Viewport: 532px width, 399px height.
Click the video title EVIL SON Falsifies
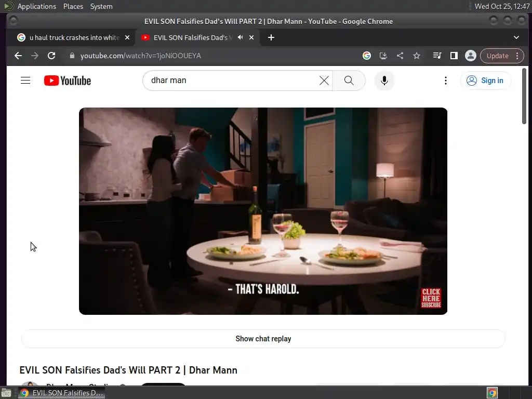coord(128,370)
